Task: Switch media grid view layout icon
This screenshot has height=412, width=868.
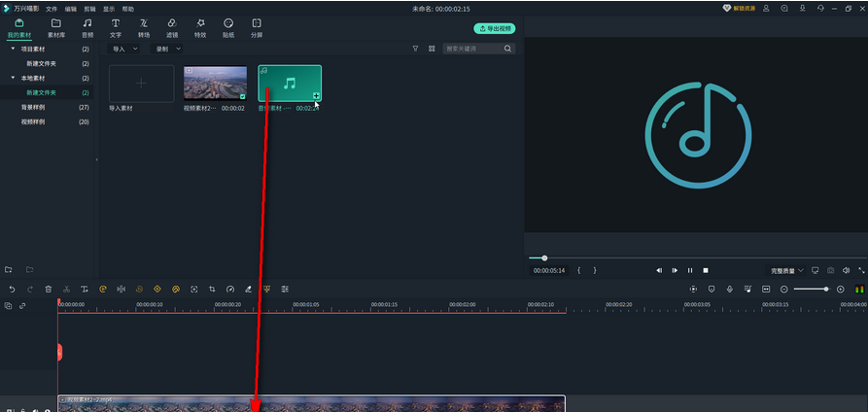Action: 432,49
